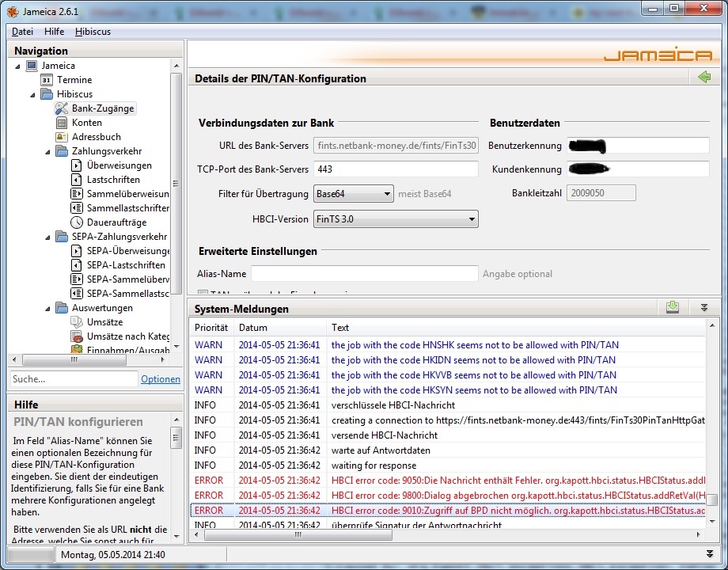This screenshot has width=728, height=570.
Task: Select the WARN row mentioning code HNSHK
Action: [448, 344]
